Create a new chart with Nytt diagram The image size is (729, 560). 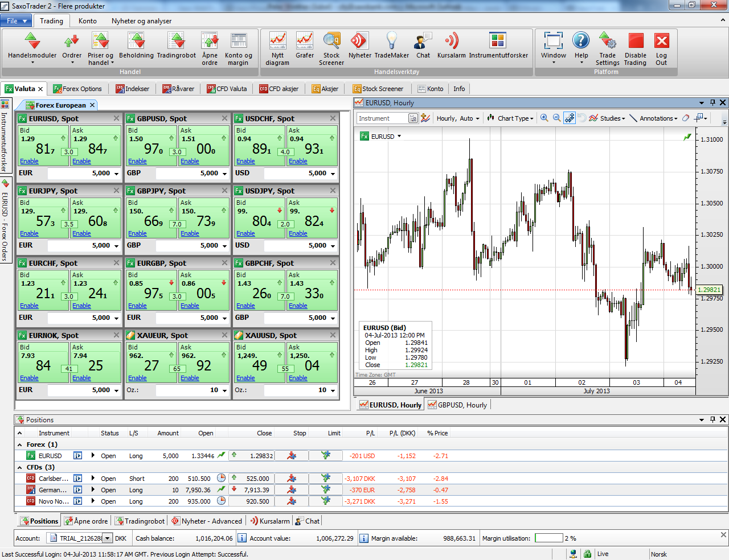pyautogui.click(x=277, y=48)
